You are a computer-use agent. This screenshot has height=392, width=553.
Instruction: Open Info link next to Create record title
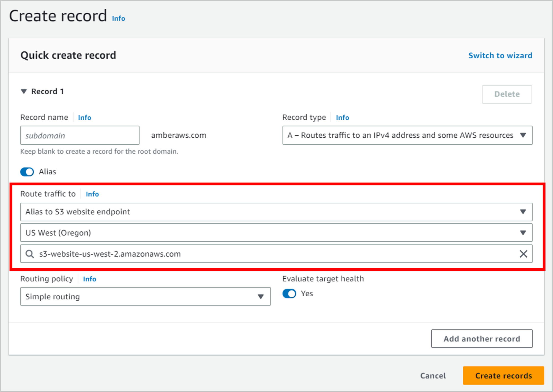(119, 19)
